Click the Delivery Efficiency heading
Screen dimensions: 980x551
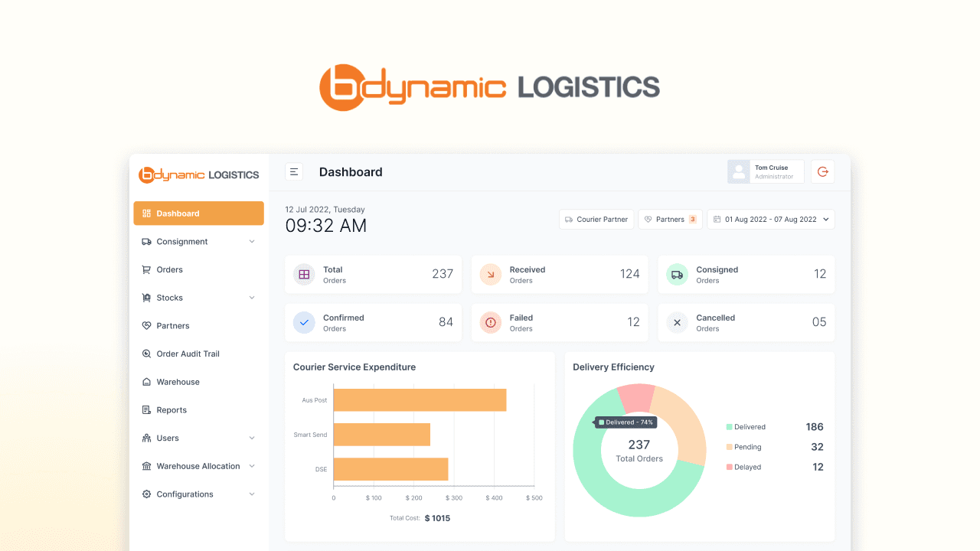[614, 367]
